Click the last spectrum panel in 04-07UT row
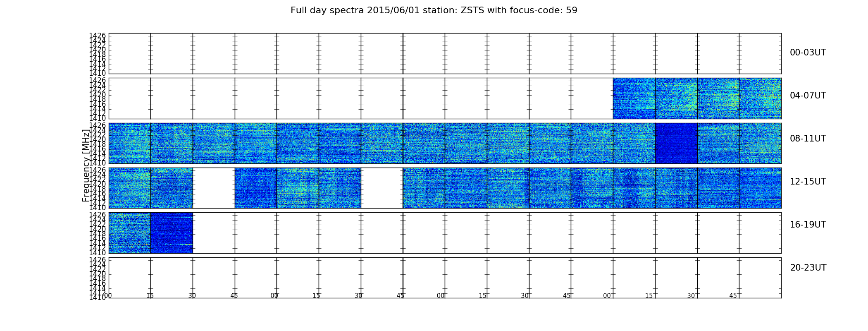This screenshot has height=331, width=868. tap(760, 98)
